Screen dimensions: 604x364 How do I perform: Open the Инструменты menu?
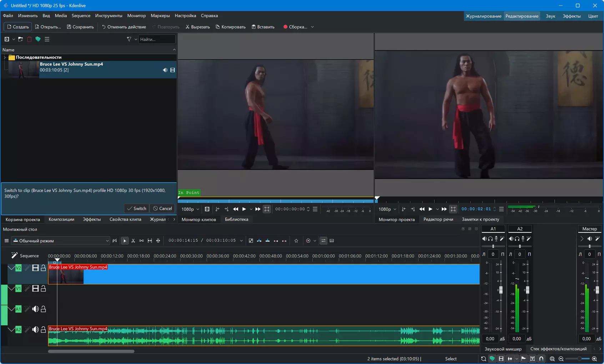[109, 16]
